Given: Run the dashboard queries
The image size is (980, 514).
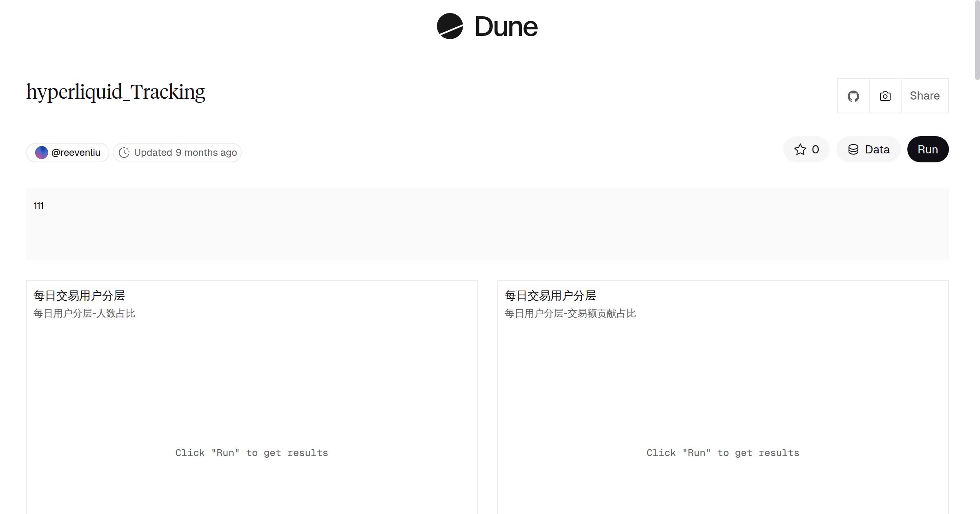Looking at the screenshot, I should pyautogui.click(x=928, y=149).
